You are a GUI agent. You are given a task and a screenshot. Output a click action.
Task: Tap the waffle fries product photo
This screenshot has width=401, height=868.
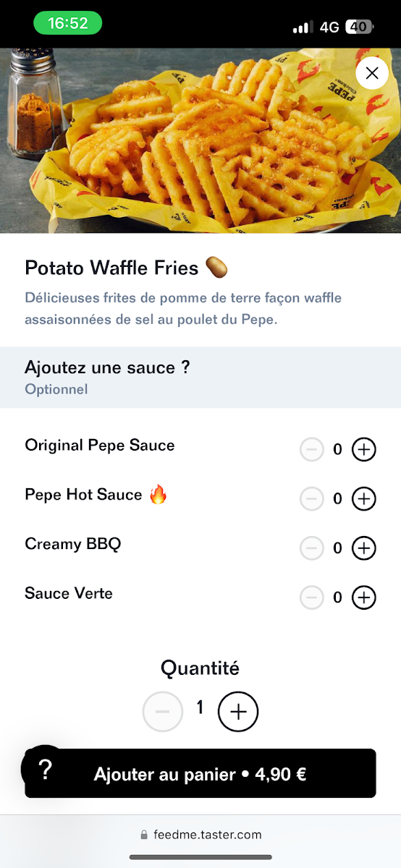200,141
